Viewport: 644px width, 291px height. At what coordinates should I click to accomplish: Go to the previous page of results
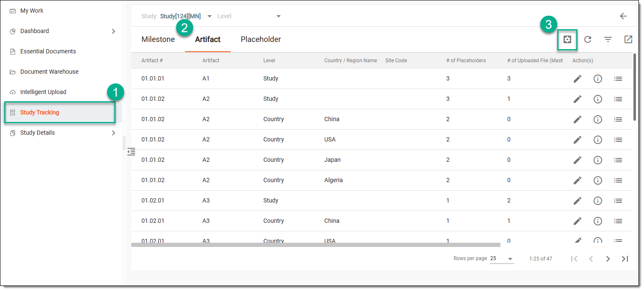(x=591, y=259)
